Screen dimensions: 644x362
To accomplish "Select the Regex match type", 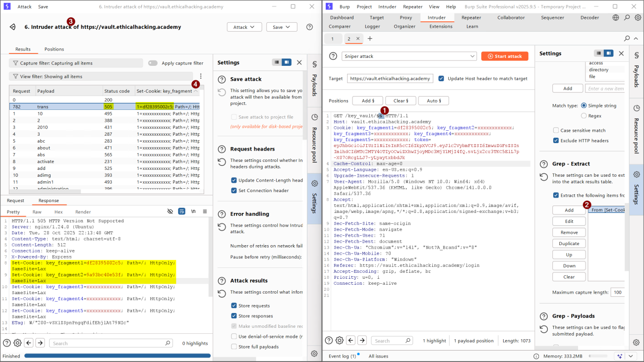I will pos(584,116).
